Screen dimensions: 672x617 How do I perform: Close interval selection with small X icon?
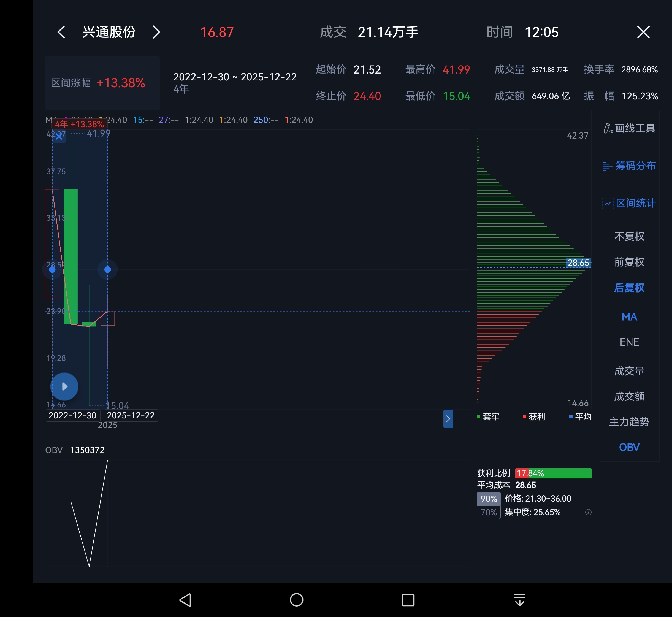pos(59,136)
